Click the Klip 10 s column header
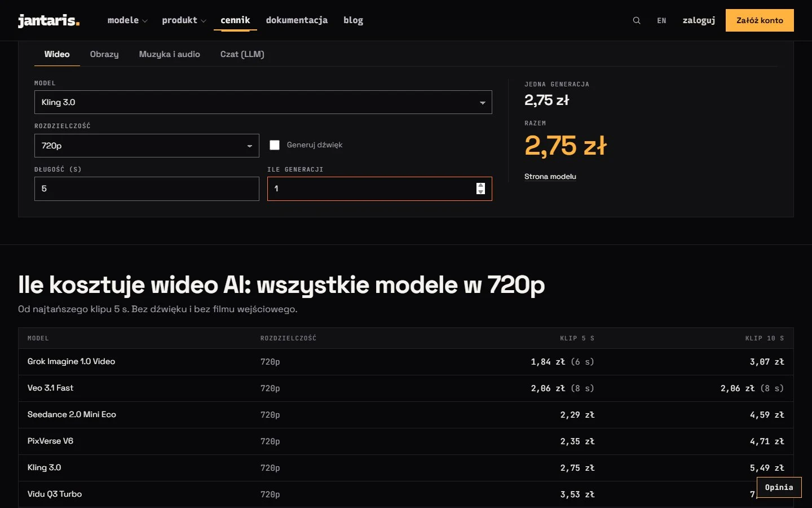Image resolution: width=812 pixels, height=508 pixels. coord(765,338)
